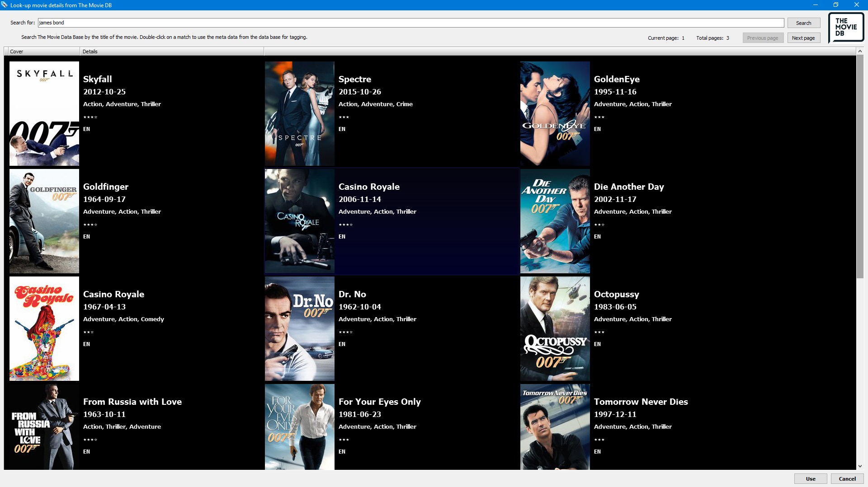Click the 2015-10-26 release date
868x487 pixels.
pyautogui.click(x=360, y=92)
